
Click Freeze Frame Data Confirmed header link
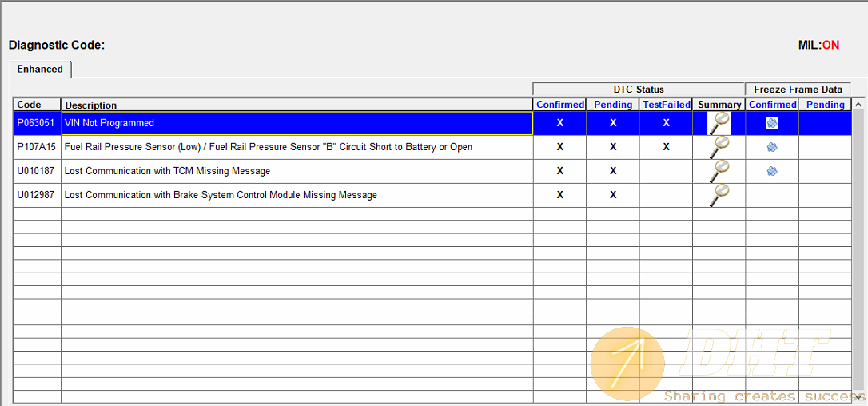(x=772, y=105)
